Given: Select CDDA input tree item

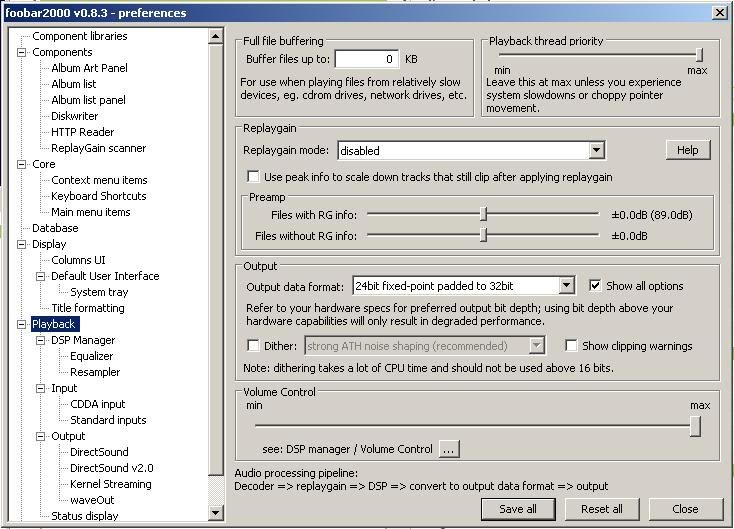Looking at the screenshot, I should click(x=98, y=404).
